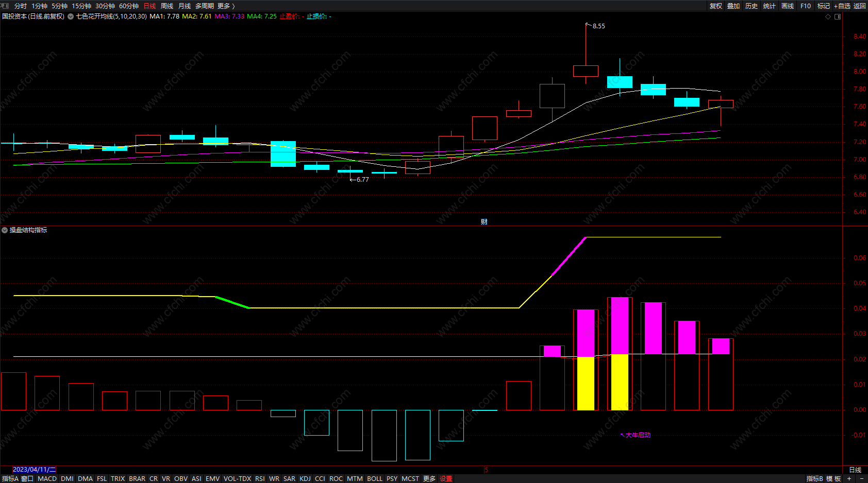Select 指标B in bottom right
This screenshot has width=868, height=483.
click(x=815, y=478)
